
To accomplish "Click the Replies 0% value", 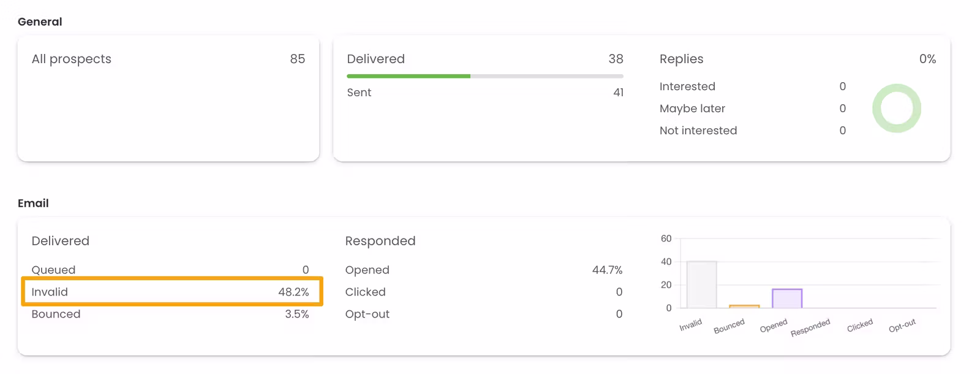I will click(x=927, y=59).
